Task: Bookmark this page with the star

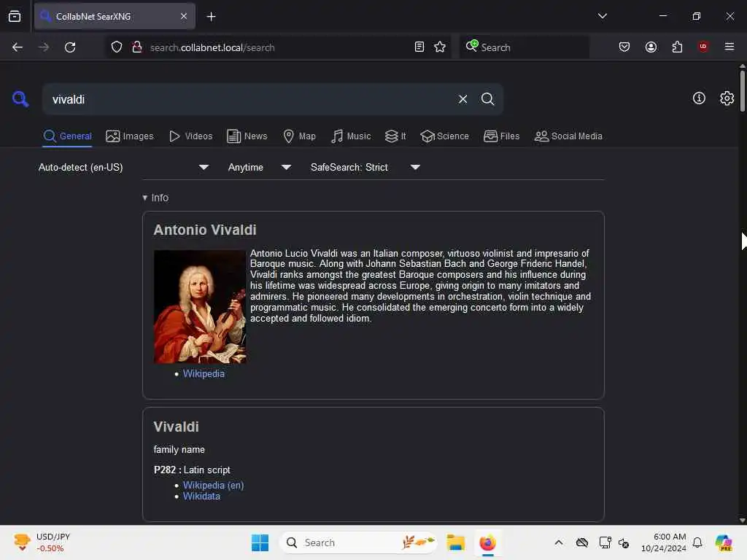Action: (x=440, y=47)
